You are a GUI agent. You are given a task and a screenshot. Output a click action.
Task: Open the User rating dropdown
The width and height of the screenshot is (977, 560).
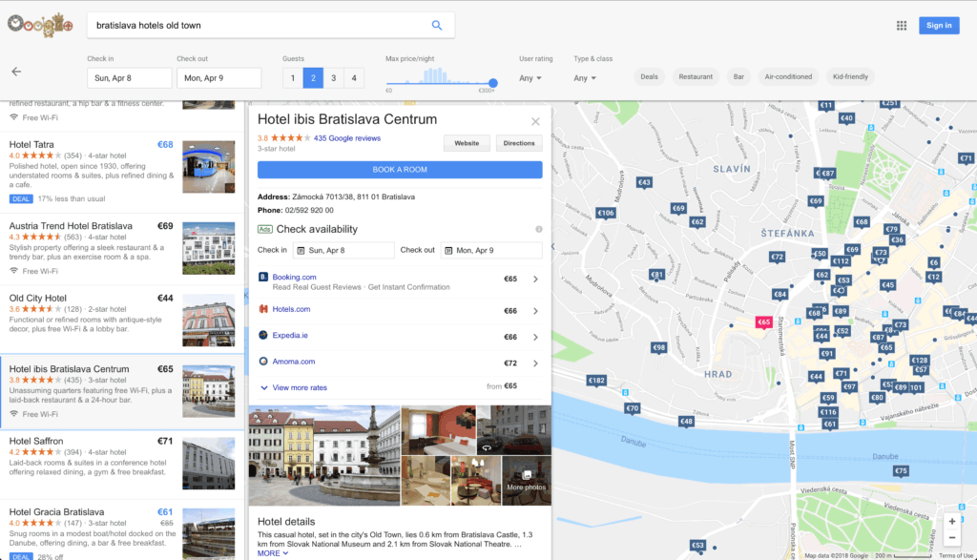530,78
